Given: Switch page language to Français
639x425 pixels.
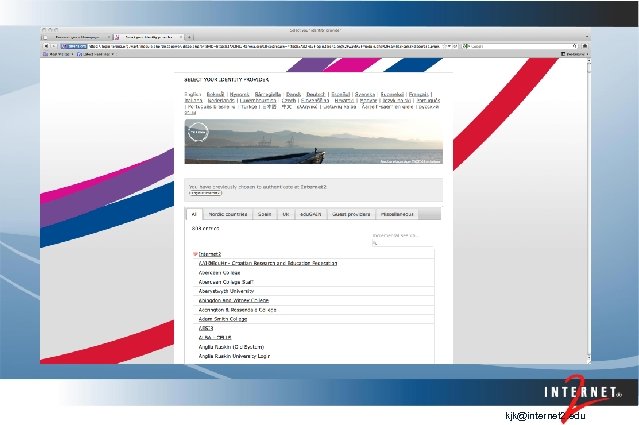Looking at the screenshot, I should pos(419,94).
